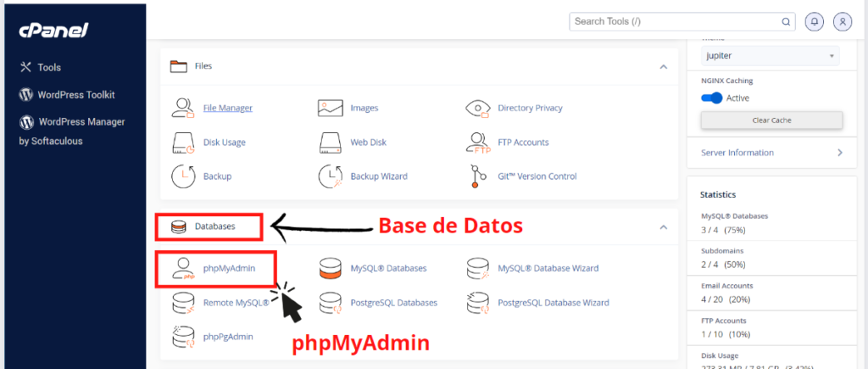Launch the PostgreSQL Database Wizard icon
Screen dimensions: 868x369
[478, 303]
